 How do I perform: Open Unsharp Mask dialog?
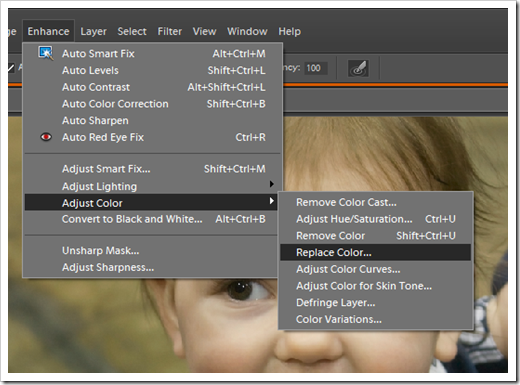151,251
